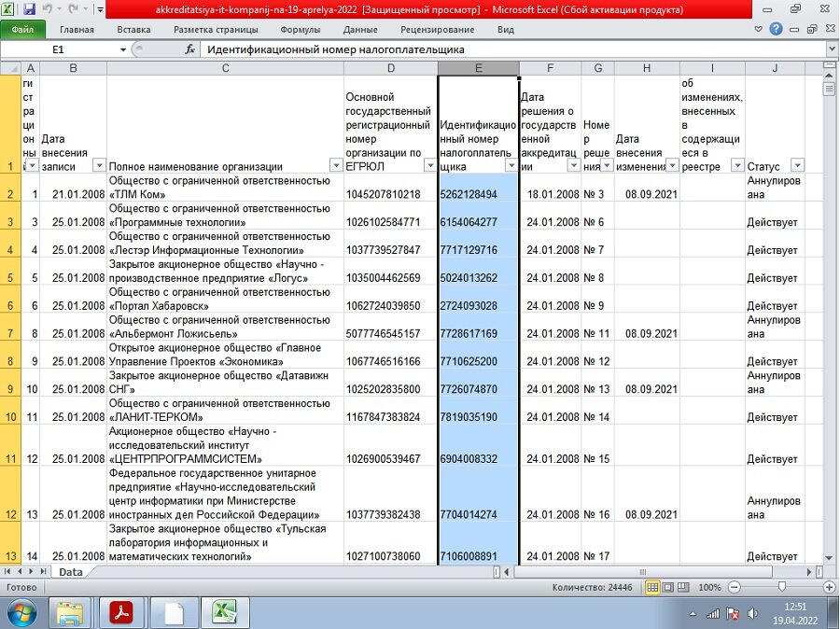Expand the formula bar with its right arrow
This screenshot has width=840, height=629.
[832, 49]
